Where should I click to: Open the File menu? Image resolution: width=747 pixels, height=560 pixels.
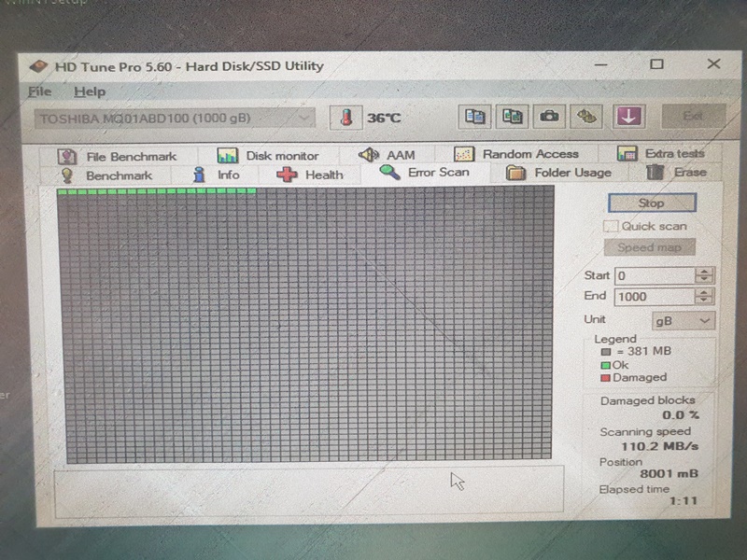coord(39,91)
